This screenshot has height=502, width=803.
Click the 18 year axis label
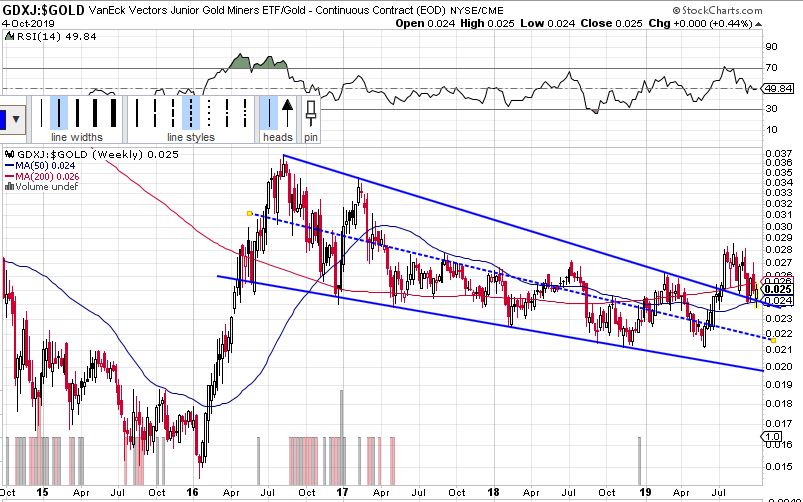click(x=493, y=492)
